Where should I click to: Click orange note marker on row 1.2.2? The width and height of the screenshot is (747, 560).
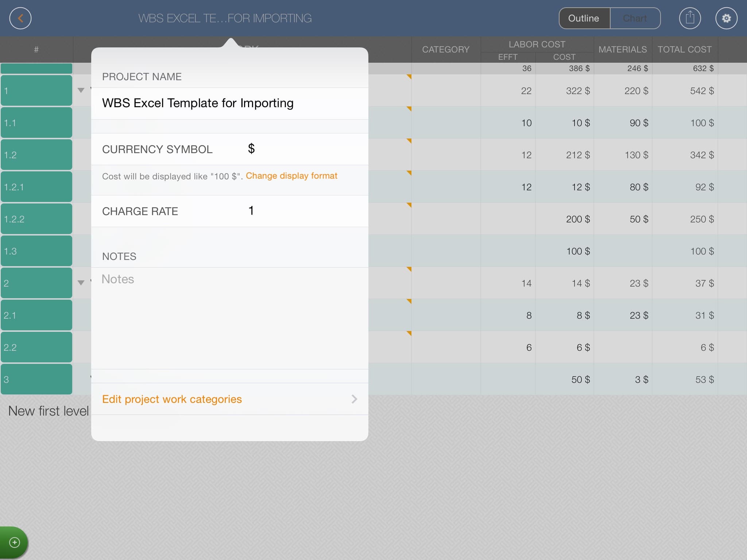(x=409, y=205)
